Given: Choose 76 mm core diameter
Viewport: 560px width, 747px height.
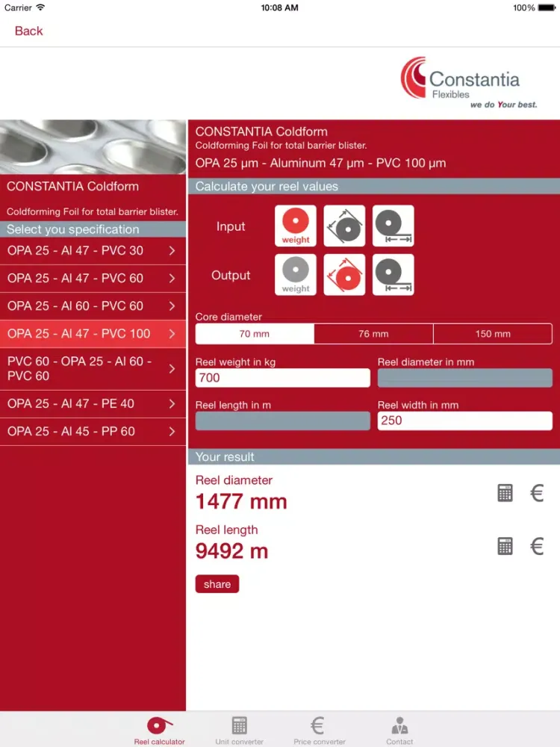Looking at the screenshot, I should (x=374, y=334).
